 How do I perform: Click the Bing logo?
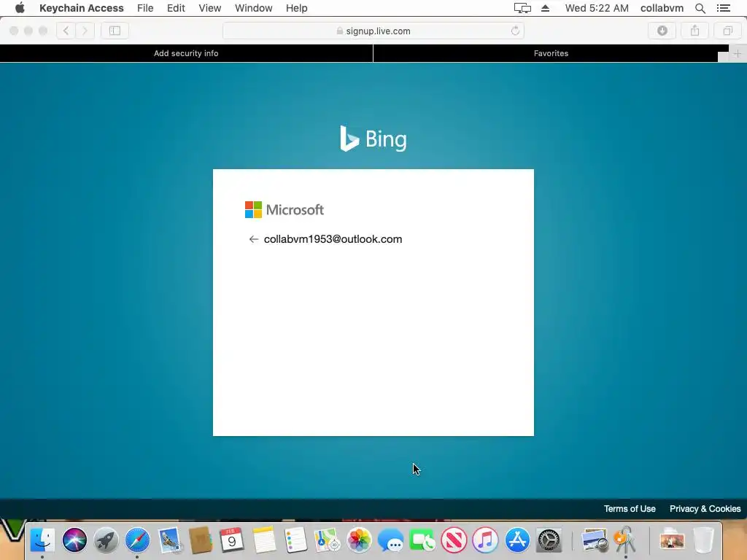pos(373,139)
